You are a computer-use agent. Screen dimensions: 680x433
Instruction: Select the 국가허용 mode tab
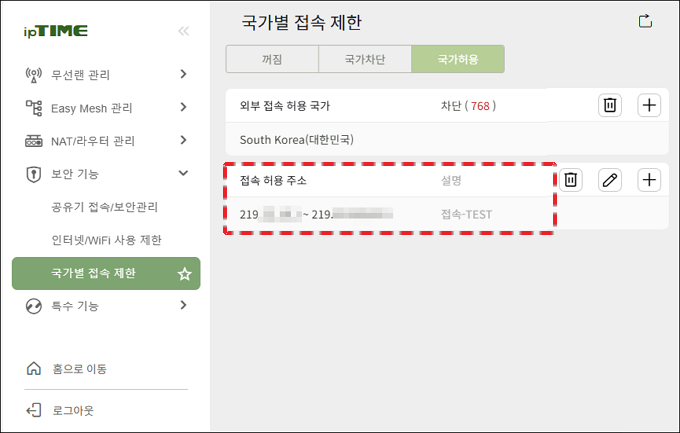[x=458, y=59]
